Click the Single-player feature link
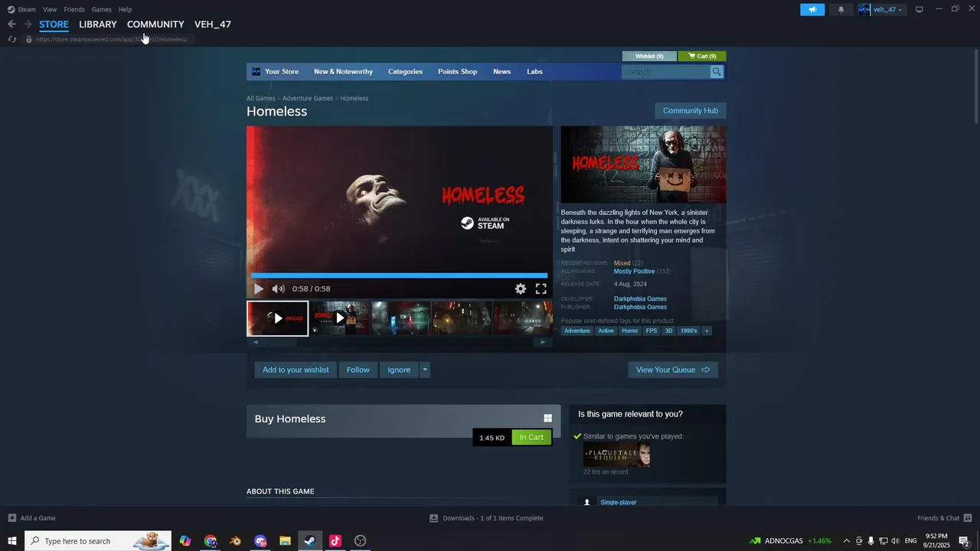 [619, 502]
